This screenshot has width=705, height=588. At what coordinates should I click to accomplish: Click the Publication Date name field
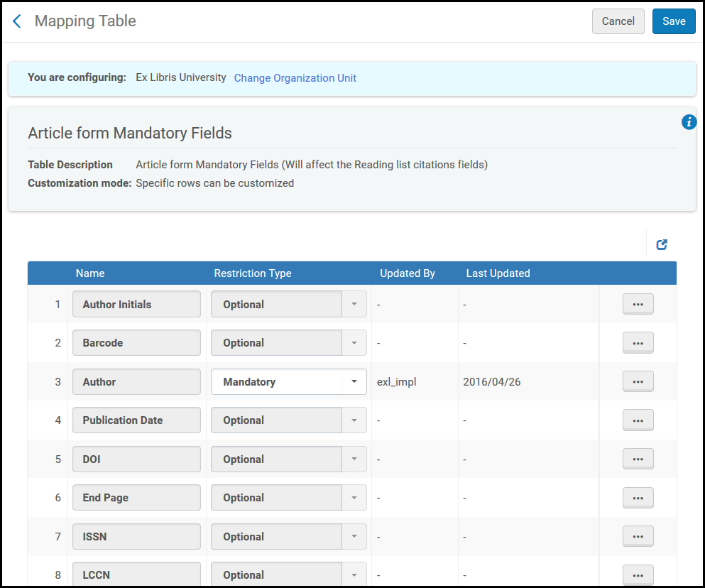pos(137,420)
